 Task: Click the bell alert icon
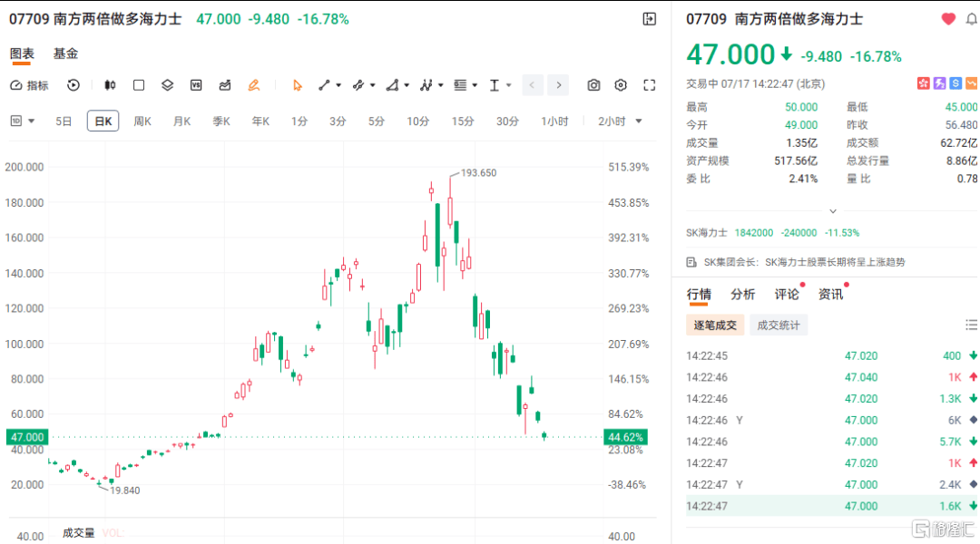pos(971,19)
